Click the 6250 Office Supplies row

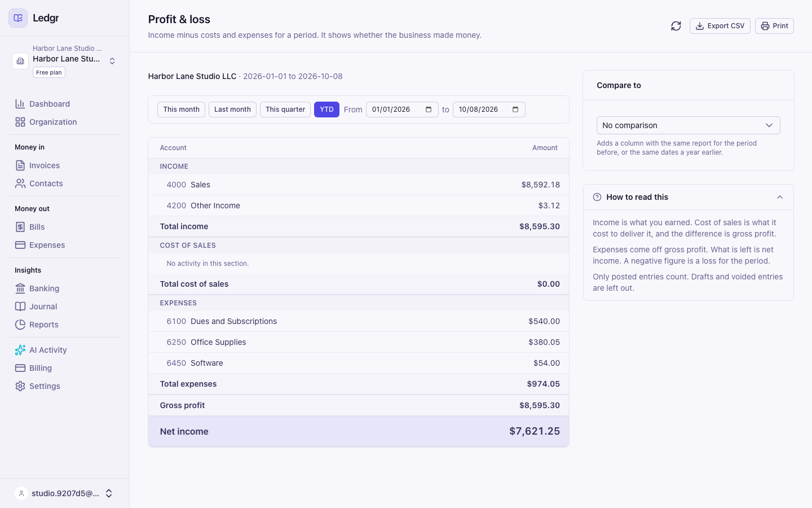click(x=359, y=342)
